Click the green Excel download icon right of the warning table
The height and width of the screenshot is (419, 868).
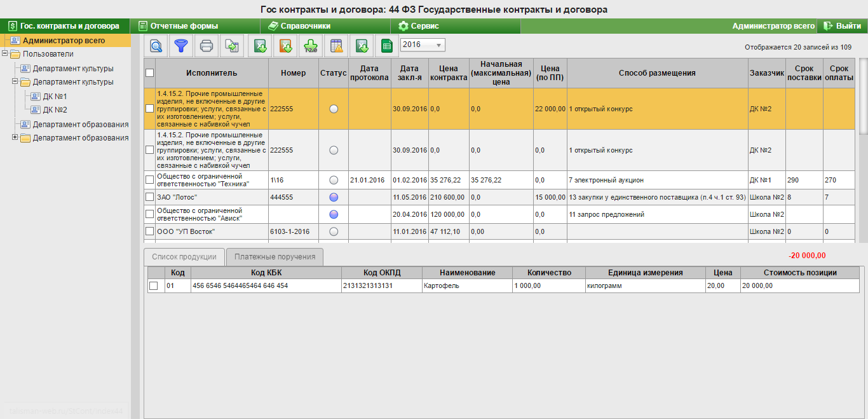pos(362,45)
